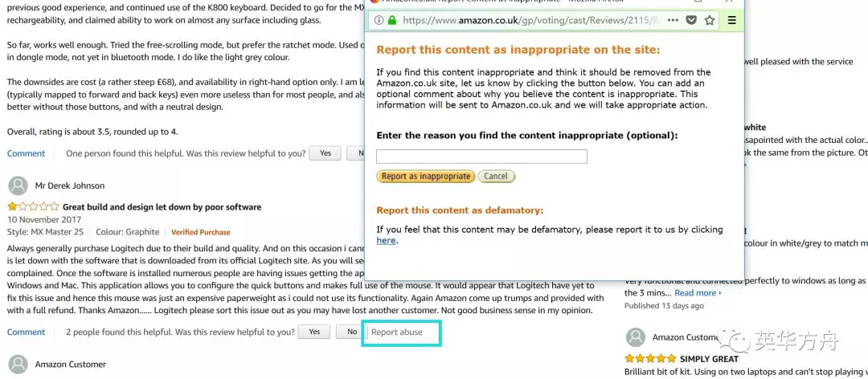Screen dimensions: 868x379
Task: Click the highlighted Report abuse link
Action: click(396, 332)
